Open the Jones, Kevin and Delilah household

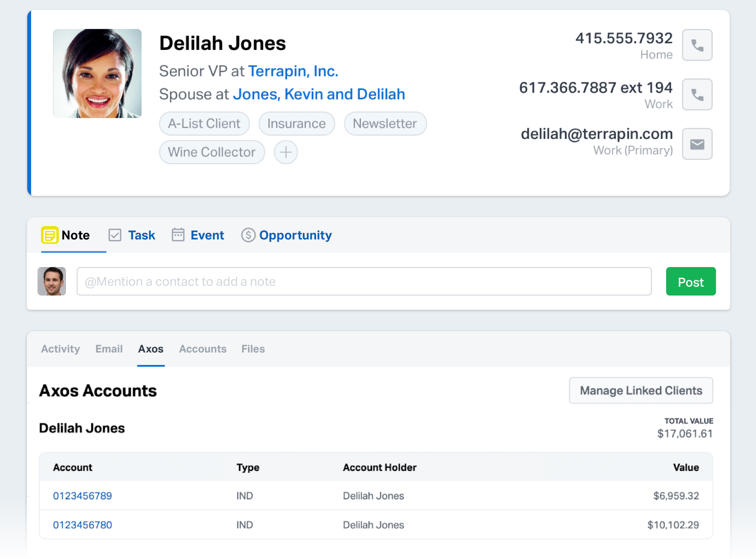pyautogui.click(x=319, y=94)
